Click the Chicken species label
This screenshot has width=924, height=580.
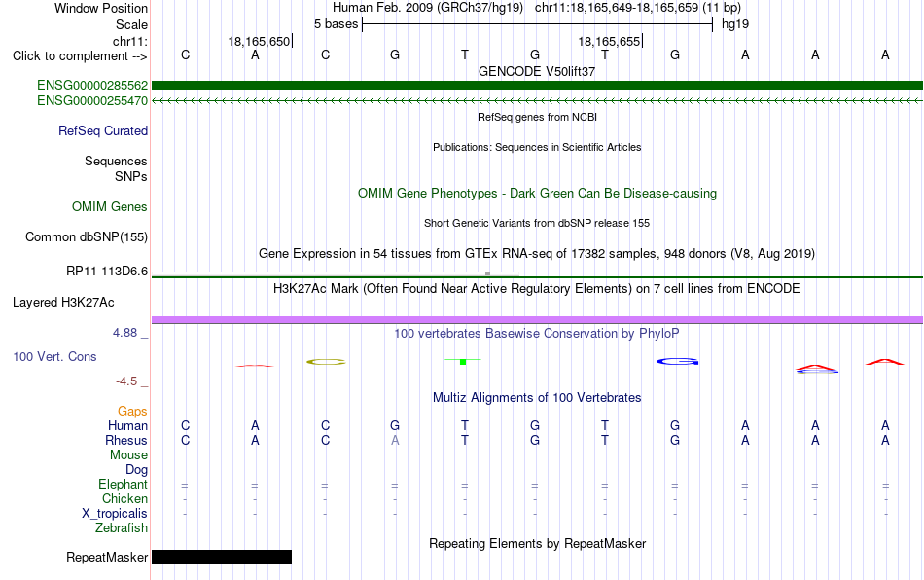pos(124,498)
